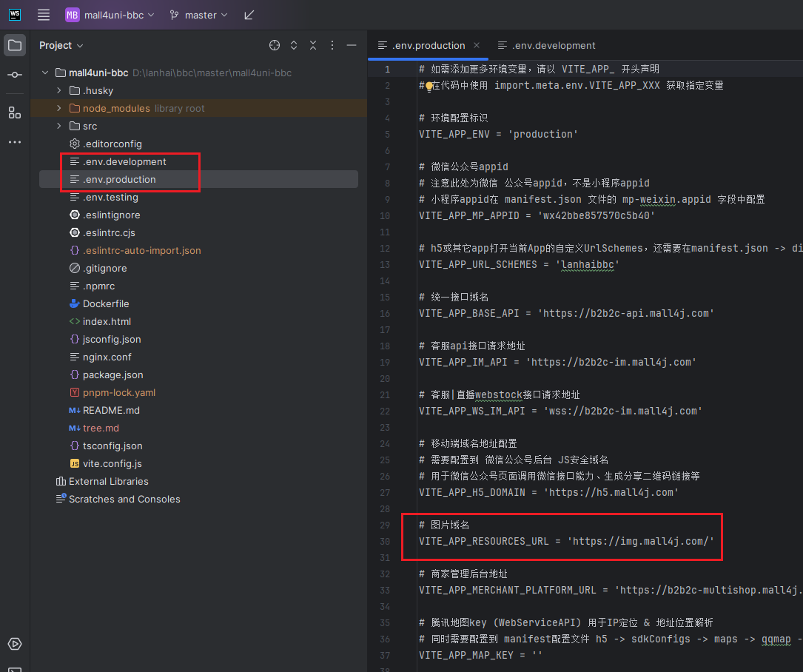The image size is (803, 672).
Task: Open Project panel options menu
Action: [332, 45]
